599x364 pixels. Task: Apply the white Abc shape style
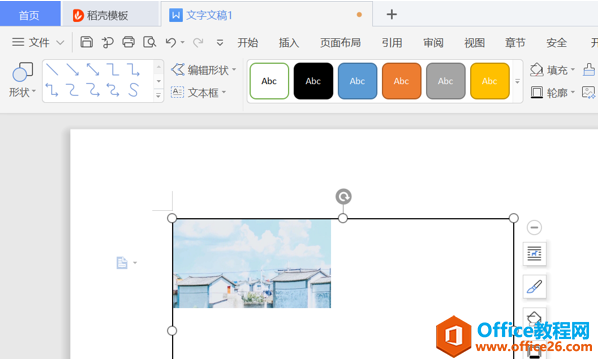pyautogui.click(x=269, y=81)
